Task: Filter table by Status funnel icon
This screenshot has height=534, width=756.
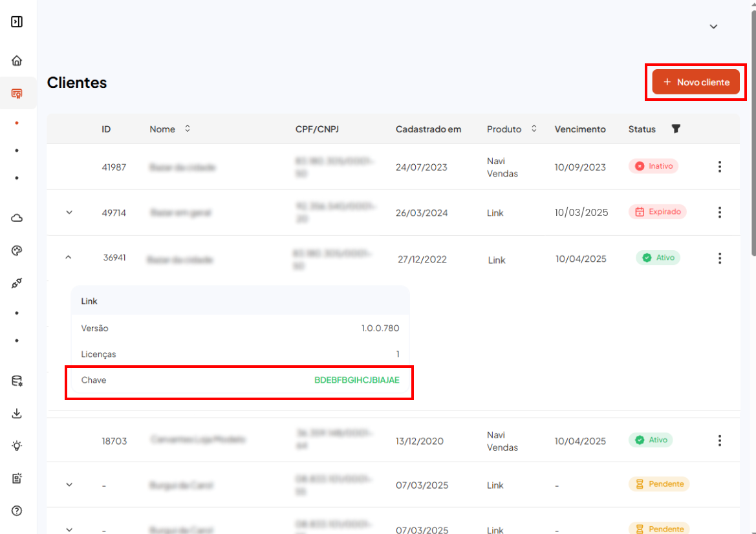Action: pyautogui.click(x=676, y=129)
